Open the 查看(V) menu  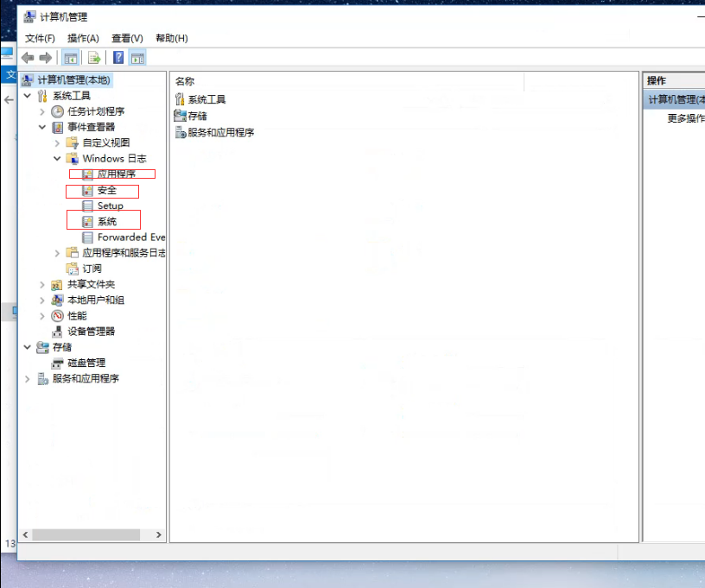tap(127, 38)
